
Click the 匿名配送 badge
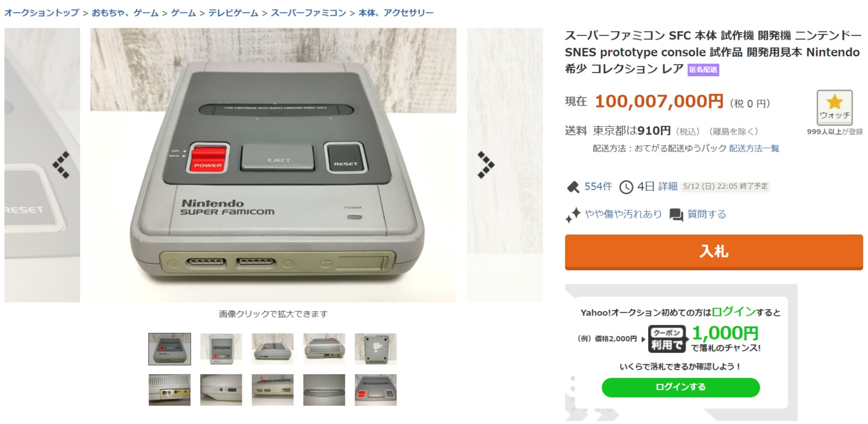click(x=703, y=70)
